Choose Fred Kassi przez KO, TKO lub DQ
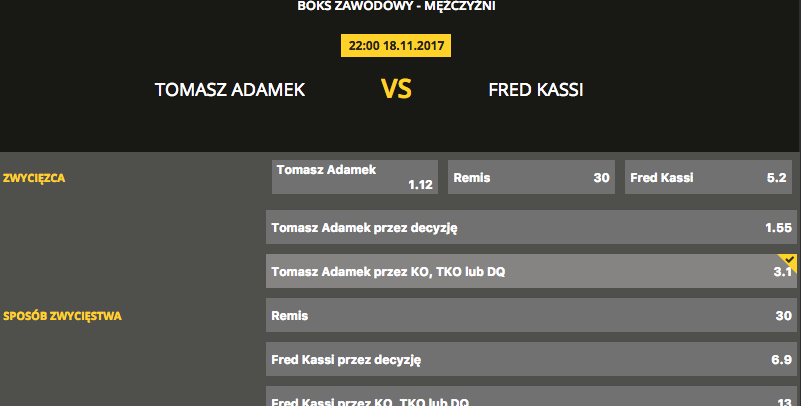Image resolution: width=801 pixels, height=406 pixels. pyautogui.click(x=530, y=398)
